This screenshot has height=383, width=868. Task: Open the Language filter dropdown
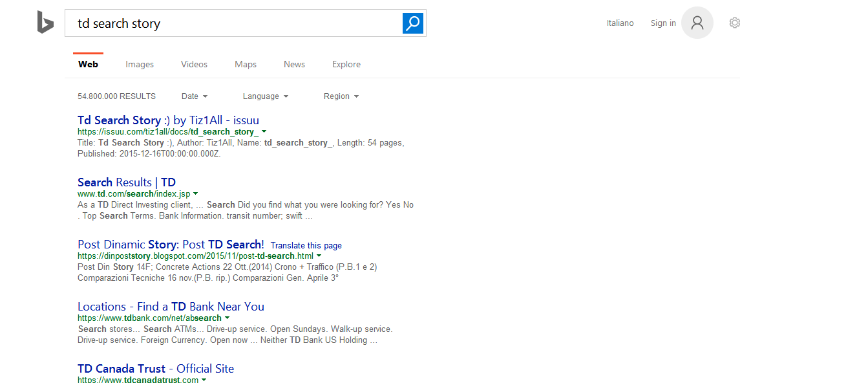[266, 96]
